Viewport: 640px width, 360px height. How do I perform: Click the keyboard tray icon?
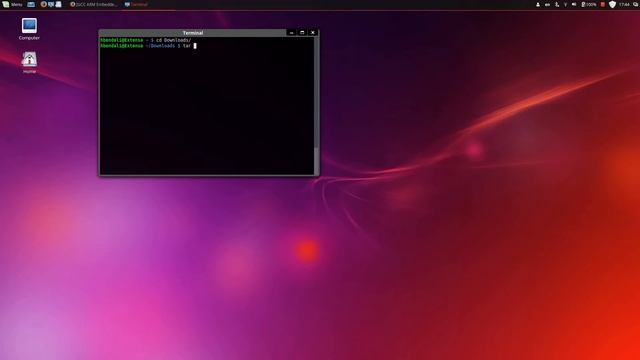pos(547,4)
